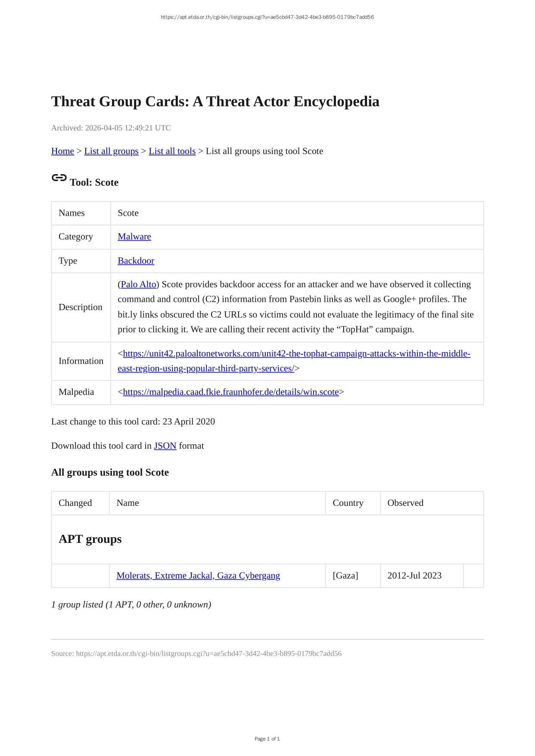Open Molerats, Extreme Jackal, Gaza Cybergang group
The height and width of the screenshot is (756, 535).
(x=198, y=576)
